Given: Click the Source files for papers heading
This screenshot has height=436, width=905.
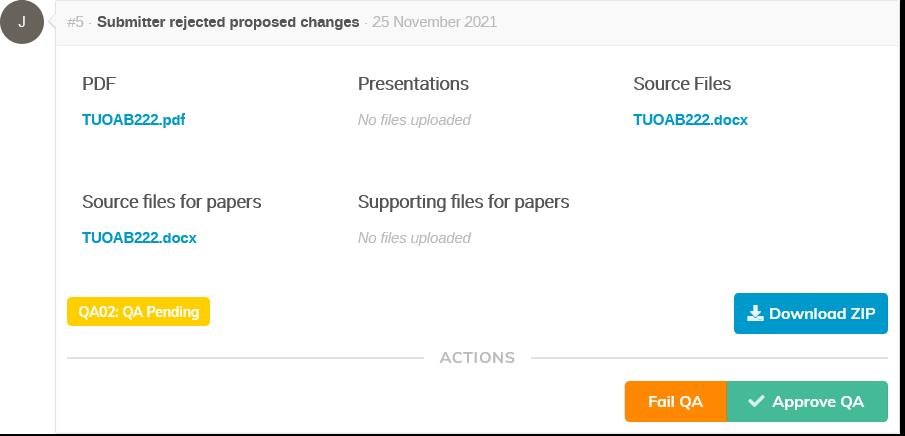Looking at the screenshot, I should (x=171, y=202).
